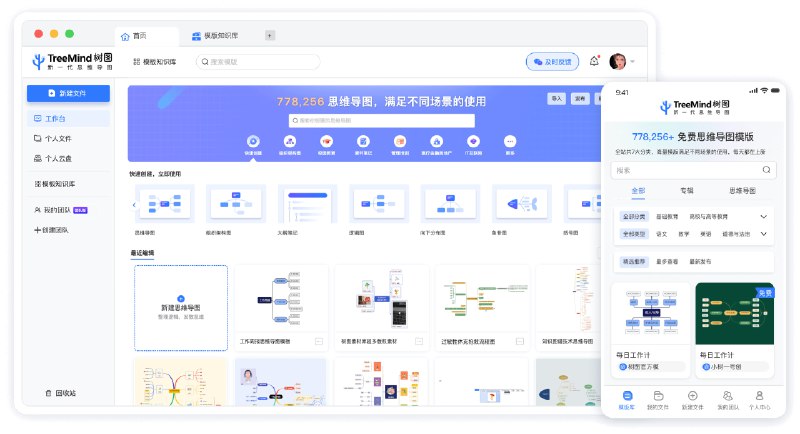800x434 pixels.
Task: Create new mind map via 新建思维导图 card
Action: (181, 305)
